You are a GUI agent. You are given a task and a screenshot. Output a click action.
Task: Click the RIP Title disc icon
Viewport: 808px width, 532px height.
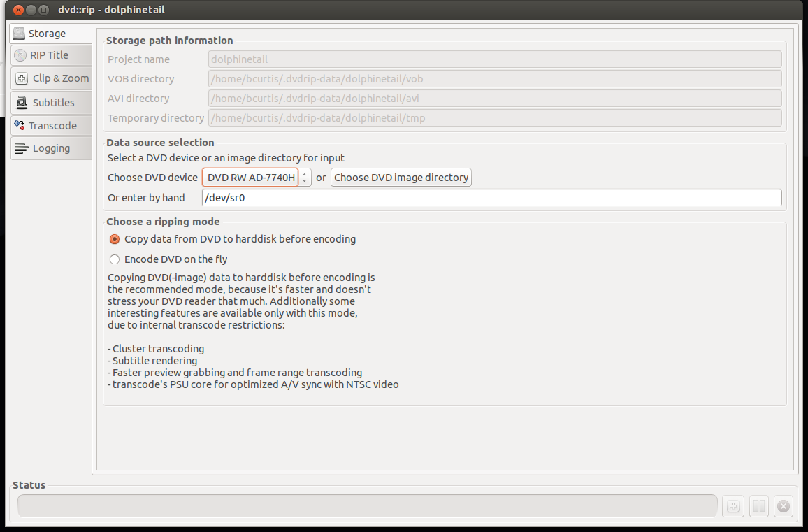(20, 55)
